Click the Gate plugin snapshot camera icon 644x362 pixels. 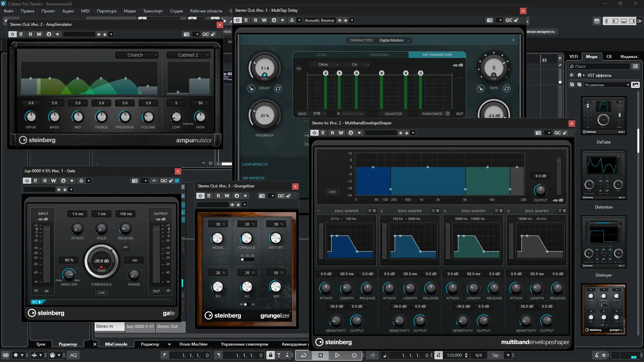(135, 181)
